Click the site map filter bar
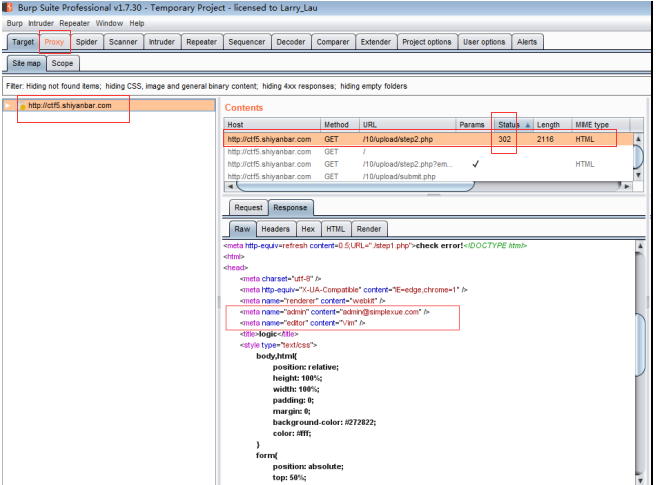This screenshot has width=659, height=485. point(326,86)
